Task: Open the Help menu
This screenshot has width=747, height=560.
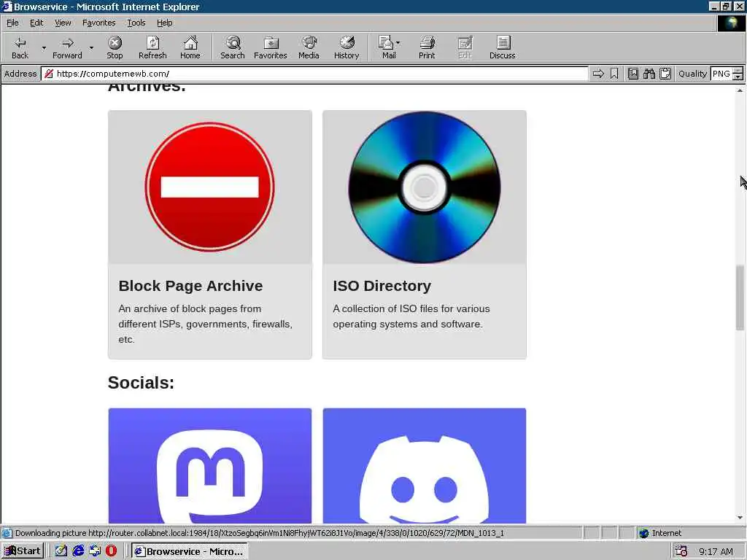Action: pyautogui.click(x=164, y=23)
